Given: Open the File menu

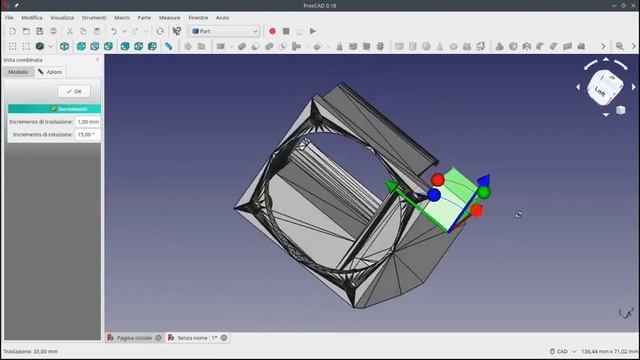Looking at the screenshot, I should [9, 18].
